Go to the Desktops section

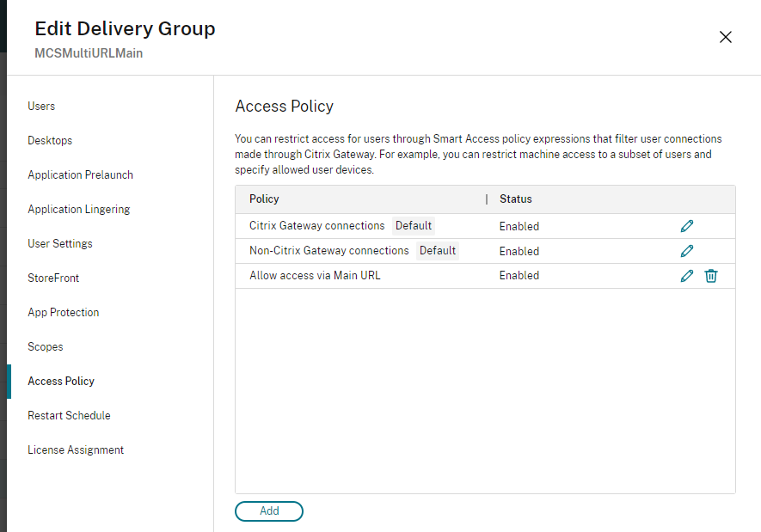pyautogui.click(x=50, y=140)
